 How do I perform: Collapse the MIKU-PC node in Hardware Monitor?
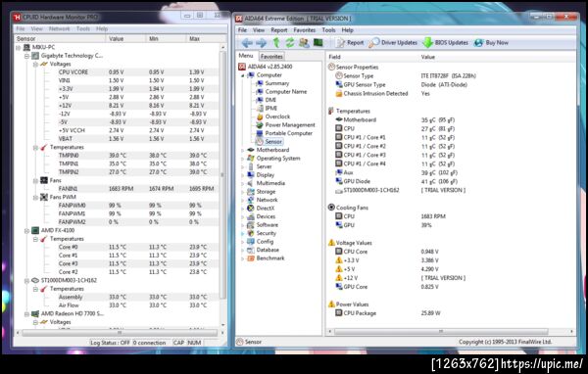coord(18,48)
